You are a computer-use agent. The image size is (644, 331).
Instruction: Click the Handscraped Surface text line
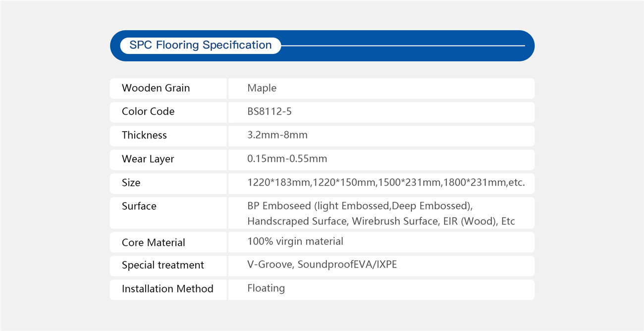(x=381, y=221)
